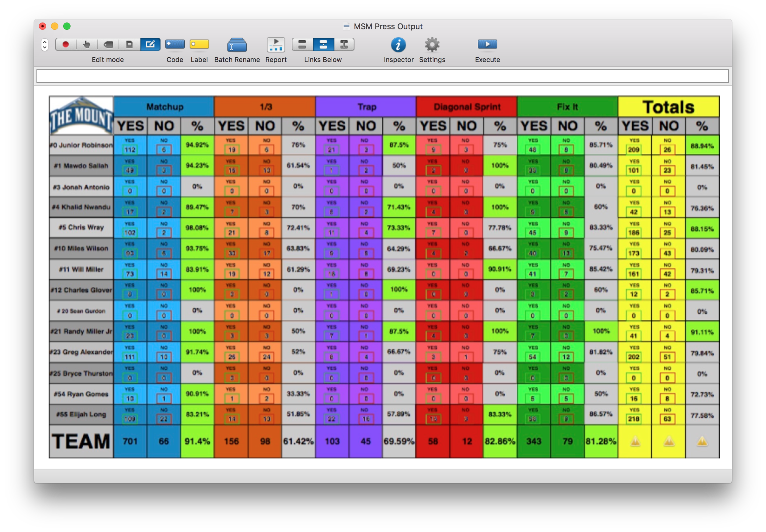The image size is (766, 532).
Task: Click the Matchup header cell
Action: [165, 107]
